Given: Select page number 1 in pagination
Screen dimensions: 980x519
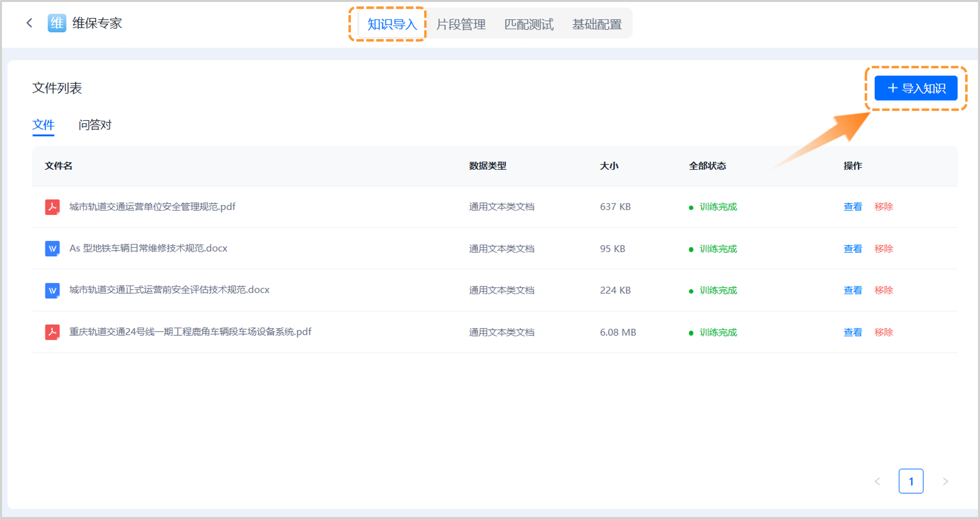Looking at the screenshot, I should coord(911,481).
